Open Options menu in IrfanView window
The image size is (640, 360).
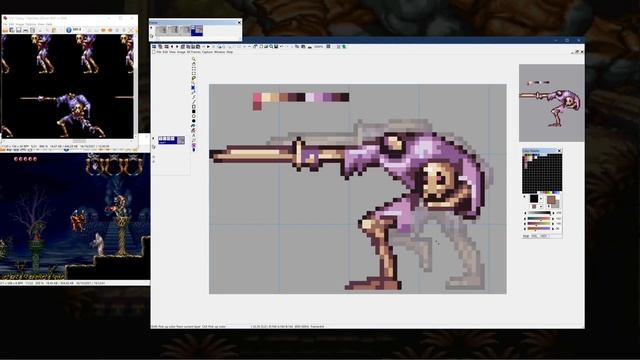coord(31,24)
